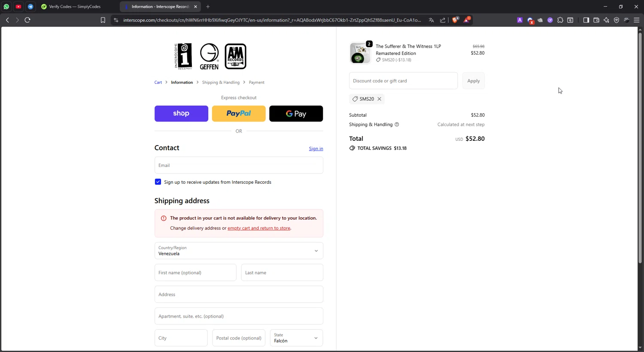Image resolution: width=644 pixels, height=352 pixels.
Task: Open the Country/Region dropdown
Action: point(239,251)
